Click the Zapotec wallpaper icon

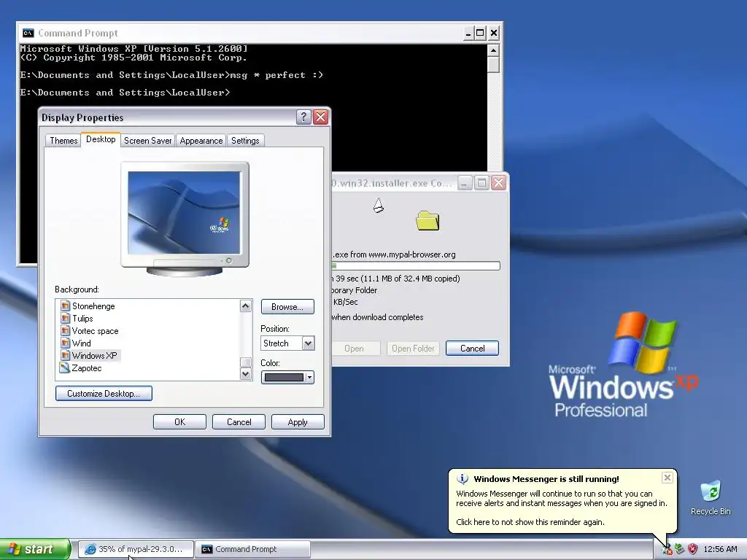coord(64,367)
